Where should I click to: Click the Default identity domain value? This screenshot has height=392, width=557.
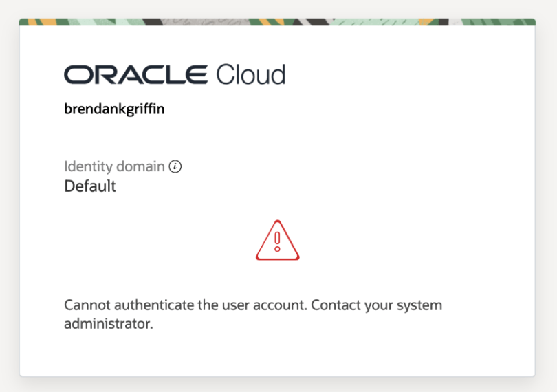point(90,186)
